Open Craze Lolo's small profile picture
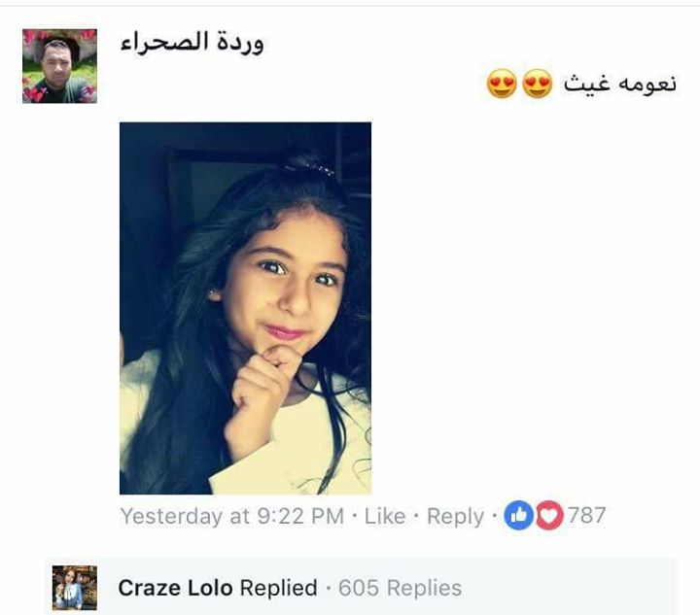Image resolution: width=700 pixels, height=615 pixels. click(75, 588)
